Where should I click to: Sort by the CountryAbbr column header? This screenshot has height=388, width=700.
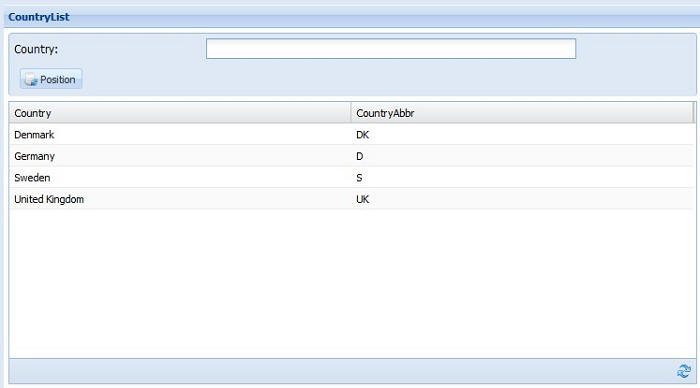(x=522, y=113)
